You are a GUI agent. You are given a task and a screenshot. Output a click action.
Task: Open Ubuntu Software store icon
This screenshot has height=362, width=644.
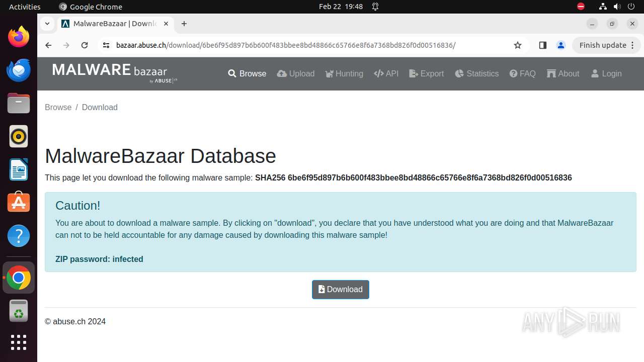click(x=19, y=202)
